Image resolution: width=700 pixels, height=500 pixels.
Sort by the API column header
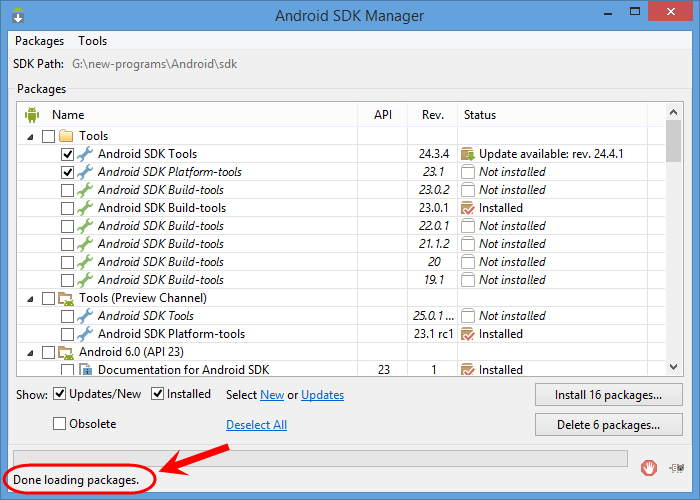(383, 115)
